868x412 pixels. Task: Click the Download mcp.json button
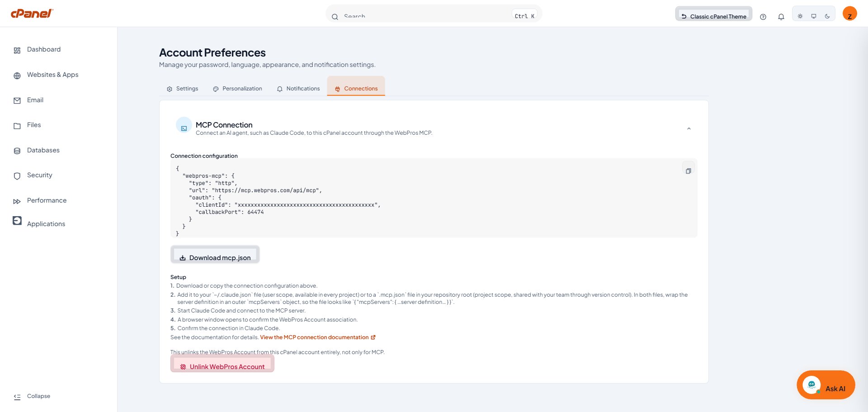point(215,255)
